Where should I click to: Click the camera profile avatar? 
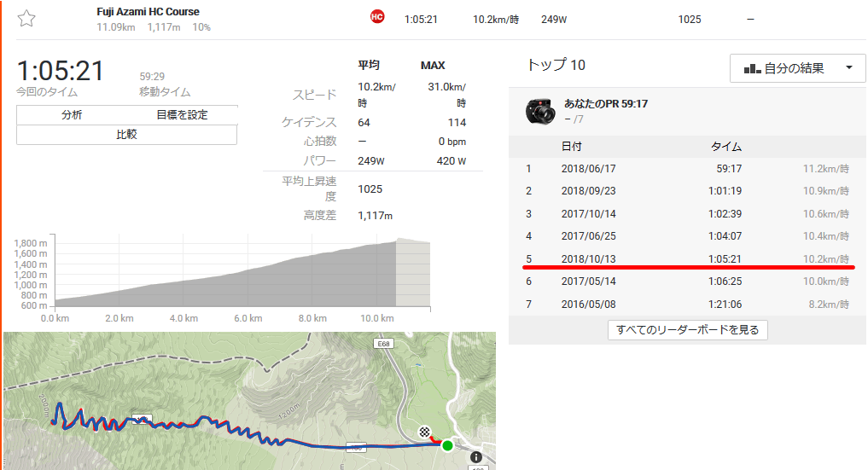click(x=539, y=111)
